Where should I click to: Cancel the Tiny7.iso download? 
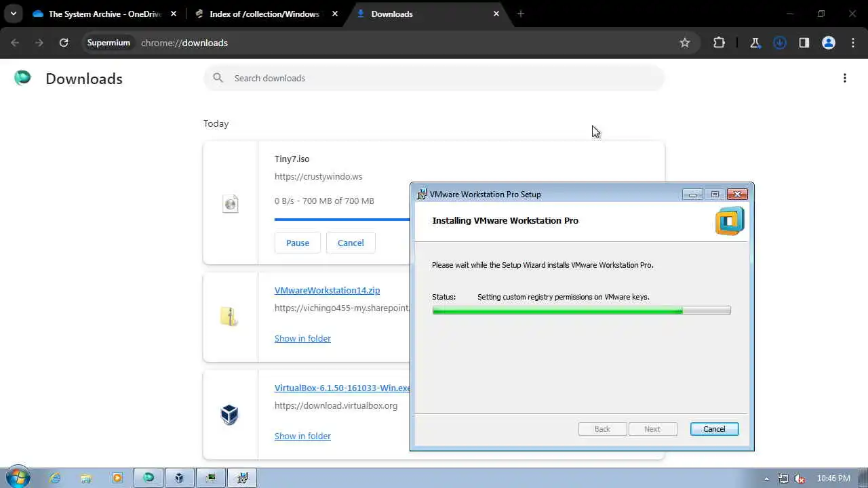click(351, 243)
